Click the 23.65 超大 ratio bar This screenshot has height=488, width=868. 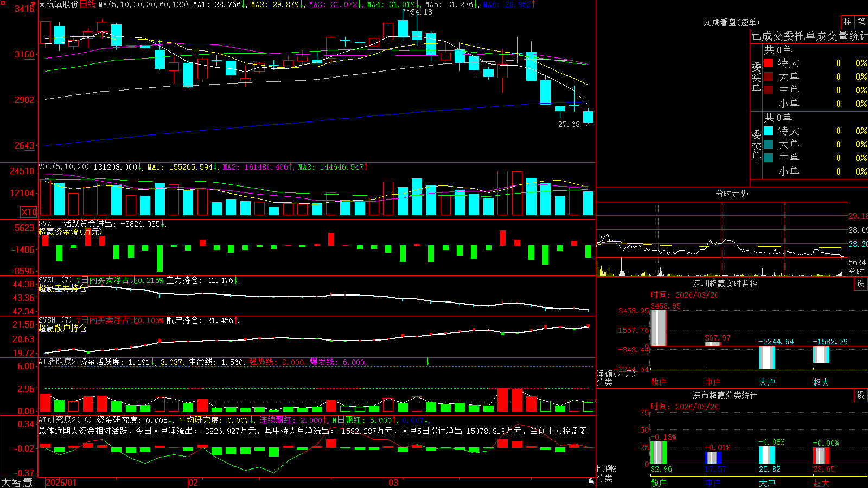821,455
